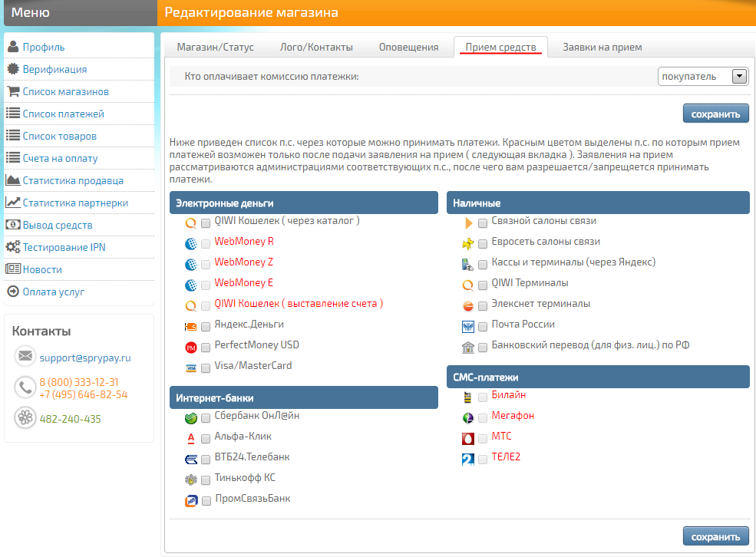Click the bank building icon for bank transfer
This screenshot has height=557, width=756.
468,348
